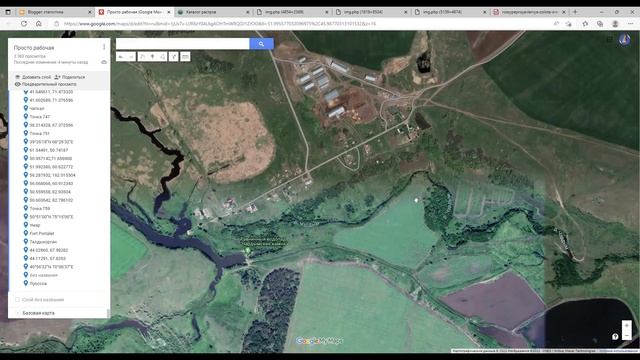Select the hand pan tool
Screen dimensions: 640x360
pyautogui.click(x=142, y=57)
